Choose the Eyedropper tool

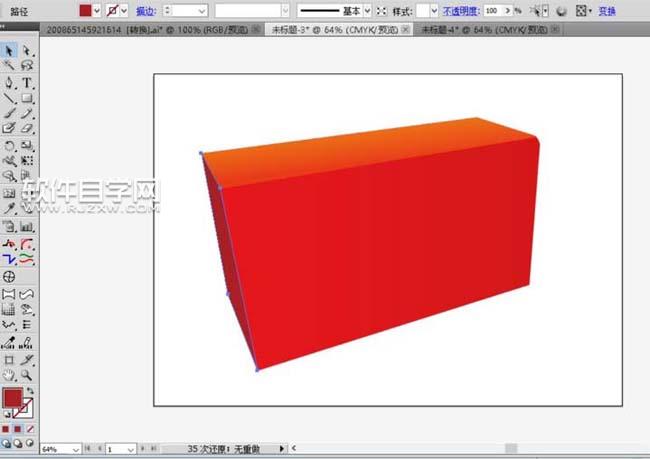coord(9,208)
